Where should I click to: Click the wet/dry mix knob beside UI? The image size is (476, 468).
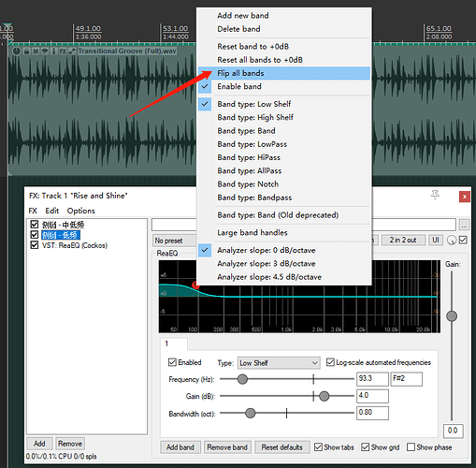[x=452, y=240]
